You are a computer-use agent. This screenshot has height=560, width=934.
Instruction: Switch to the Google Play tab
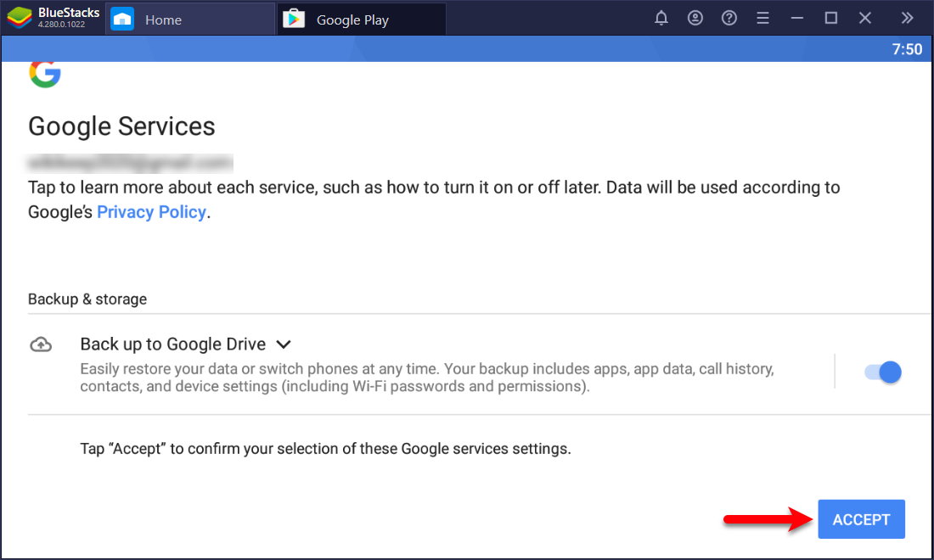362,20
